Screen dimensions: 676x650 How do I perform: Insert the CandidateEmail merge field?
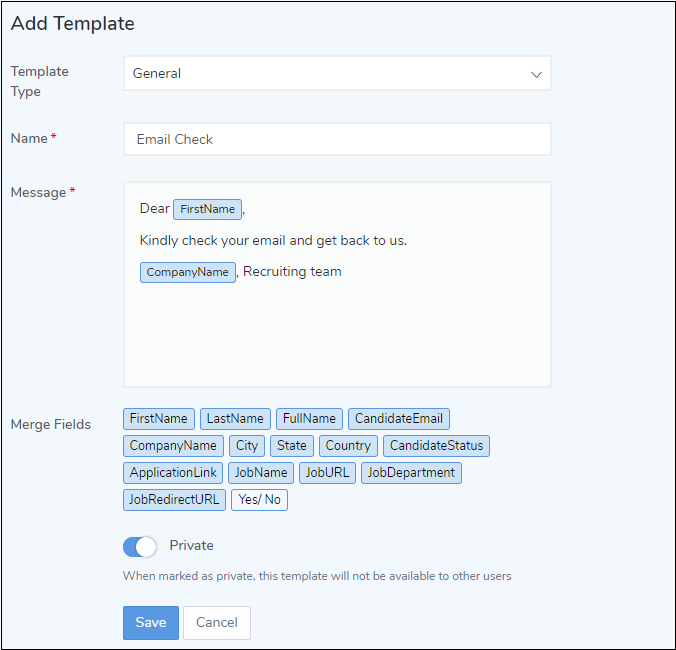pyautogui.click(x=399, y=419)
